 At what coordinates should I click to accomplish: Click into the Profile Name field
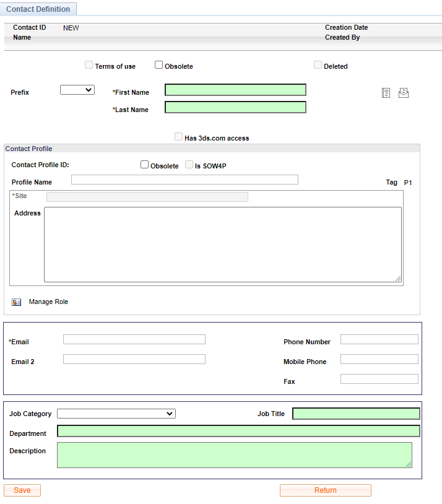(x=185, y=180)
